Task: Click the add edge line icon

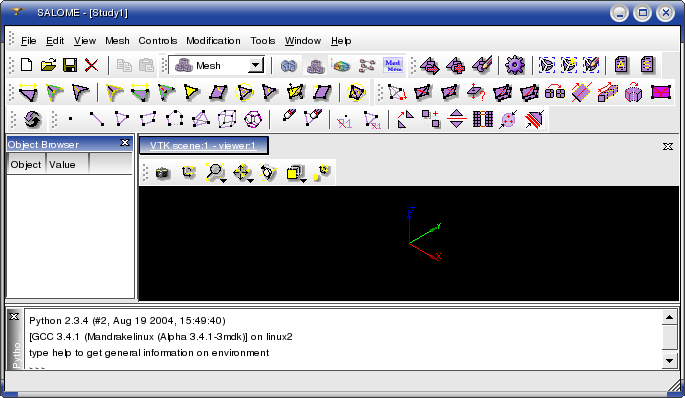Action: (97, 119)
